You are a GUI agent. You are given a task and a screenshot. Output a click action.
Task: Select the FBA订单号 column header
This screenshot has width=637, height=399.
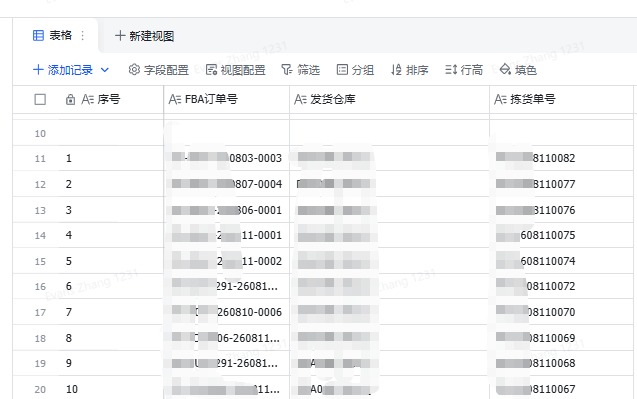pyautogui.click(x=227, y=100)
